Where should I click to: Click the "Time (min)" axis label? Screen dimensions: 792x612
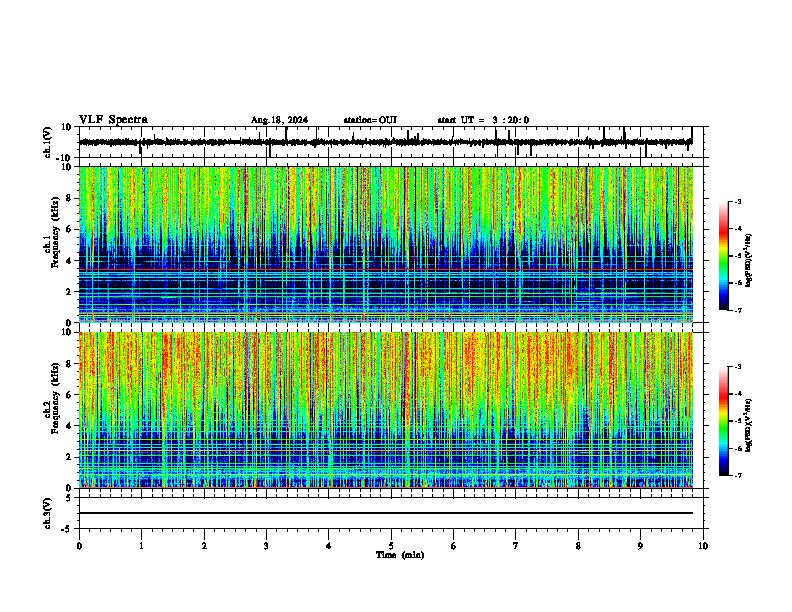click(x=400, y=555)
